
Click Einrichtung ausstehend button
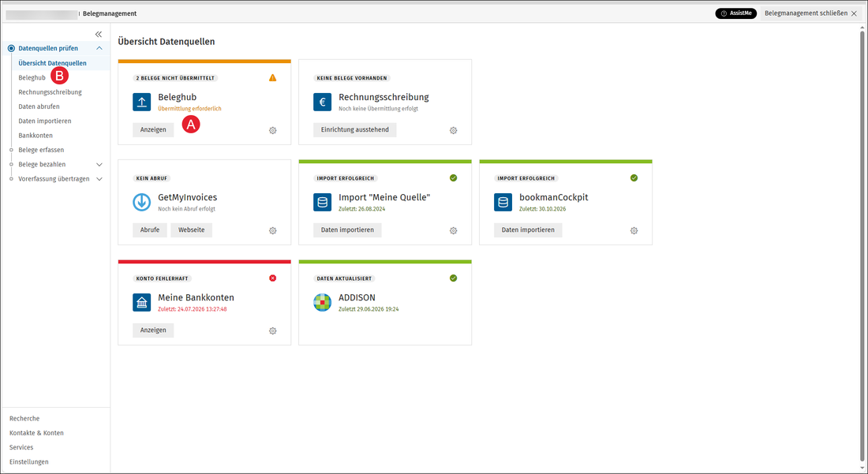[x=355, y=129]
